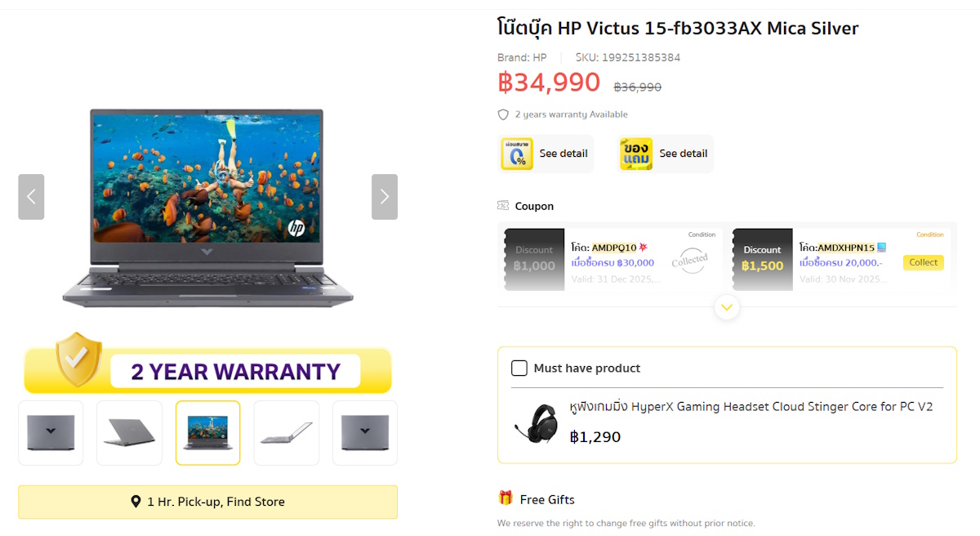Click the warranty shield icon
This screenshot has height=536, width=980.
pos(503,114)
